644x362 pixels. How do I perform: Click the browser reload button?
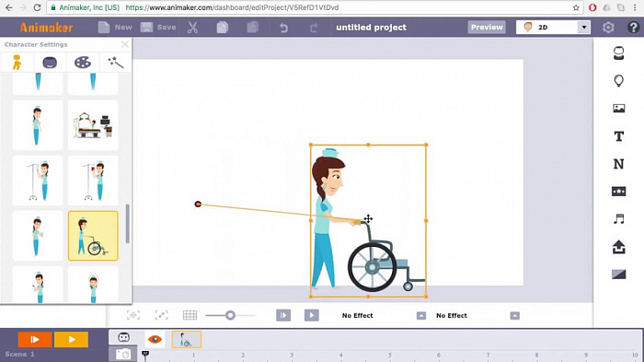[x=37, y=7]
